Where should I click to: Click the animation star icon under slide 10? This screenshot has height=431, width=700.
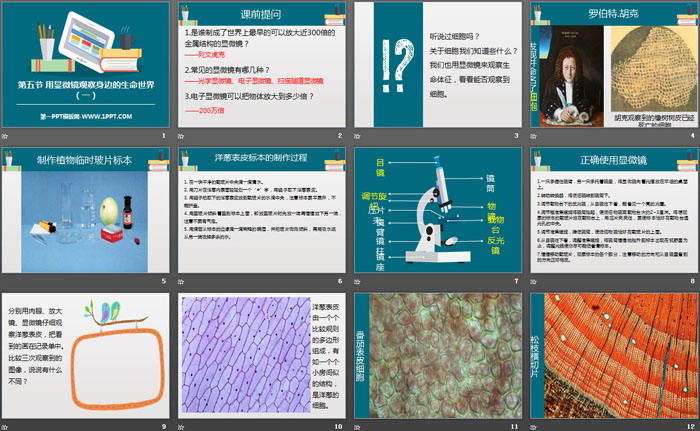[x=181, y=427]
